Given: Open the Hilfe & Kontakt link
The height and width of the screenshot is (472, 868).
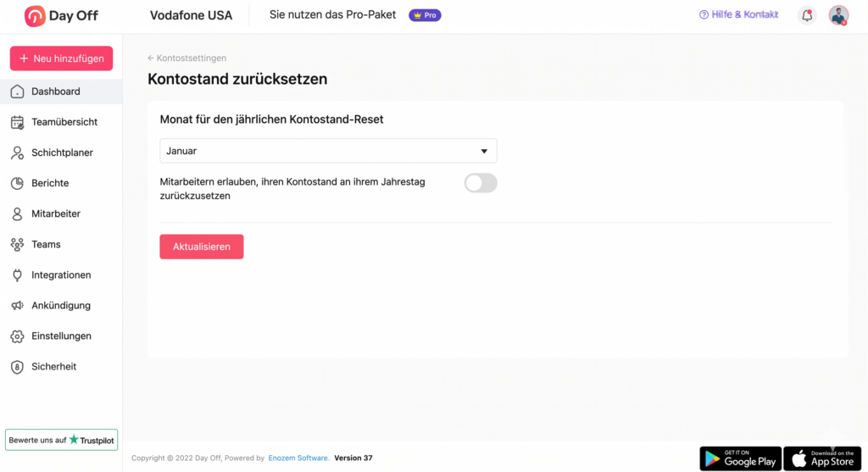Looking at the screenshot, I should [x=738, y=14].
